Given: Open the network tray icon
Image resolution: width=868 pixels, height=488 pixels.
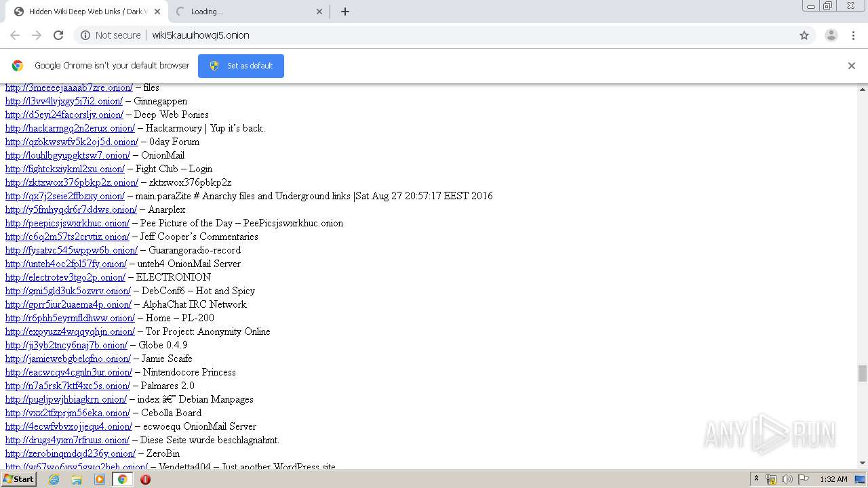Looking at the screenshot, I should [x=771, y=479].
